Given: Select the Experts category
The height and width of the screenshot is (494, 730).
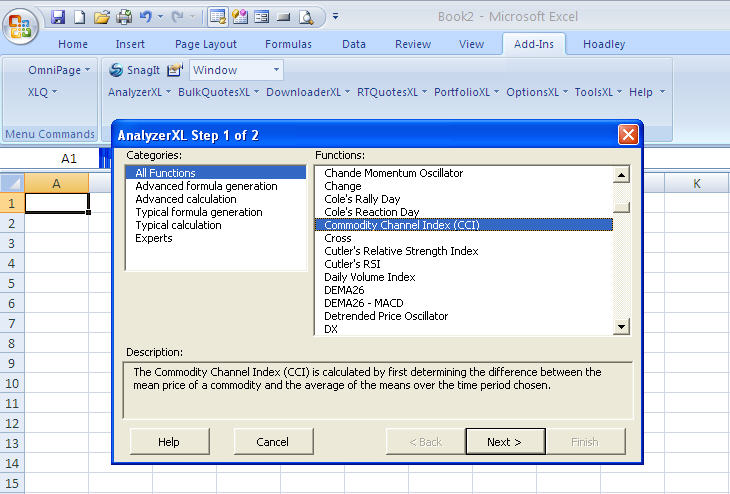Looking at the screenshot, I should pos(216,238).
